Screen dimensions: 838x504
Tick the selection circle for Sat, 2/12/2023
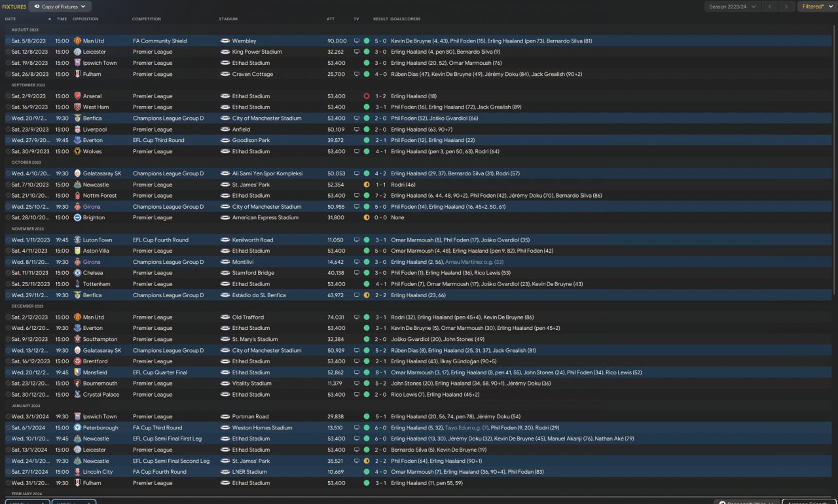click(x=8, y=317)
